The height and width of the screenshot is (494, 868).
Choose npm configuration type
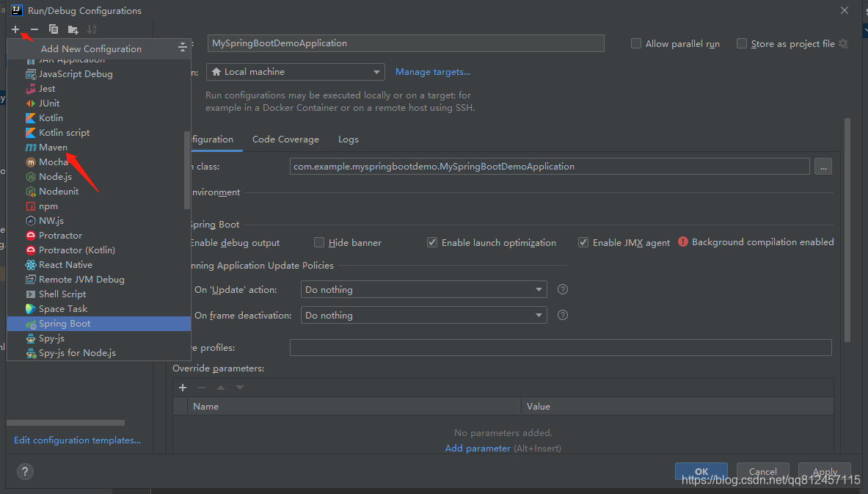pos(98,206)
